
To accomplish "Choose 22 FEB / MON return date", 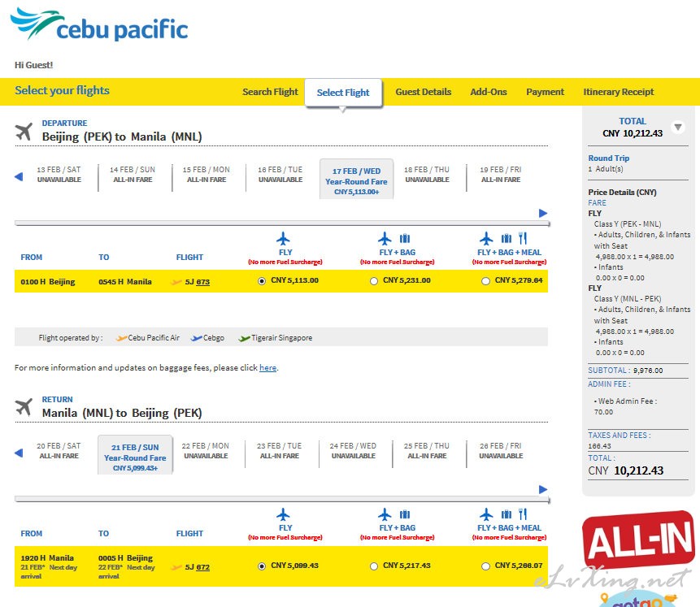I will (206, 451).
